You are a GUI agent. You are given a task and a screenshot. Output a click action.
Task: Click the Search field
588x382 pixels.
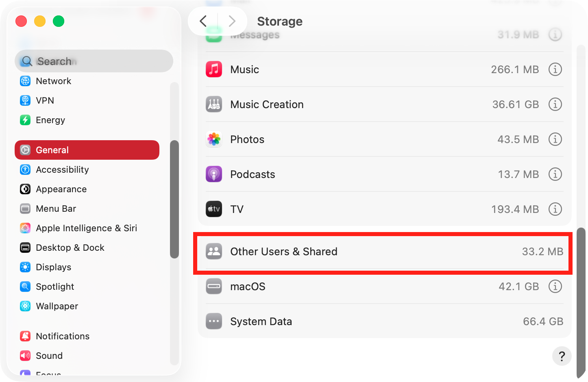pos(94,61)
